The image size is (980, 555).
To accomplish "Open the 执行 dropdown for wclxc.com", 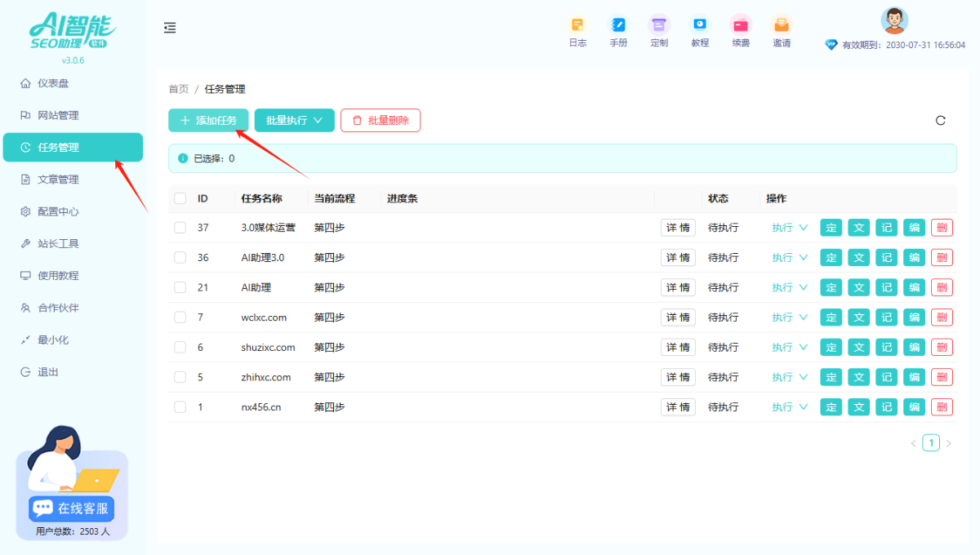I will click(790, 317).
